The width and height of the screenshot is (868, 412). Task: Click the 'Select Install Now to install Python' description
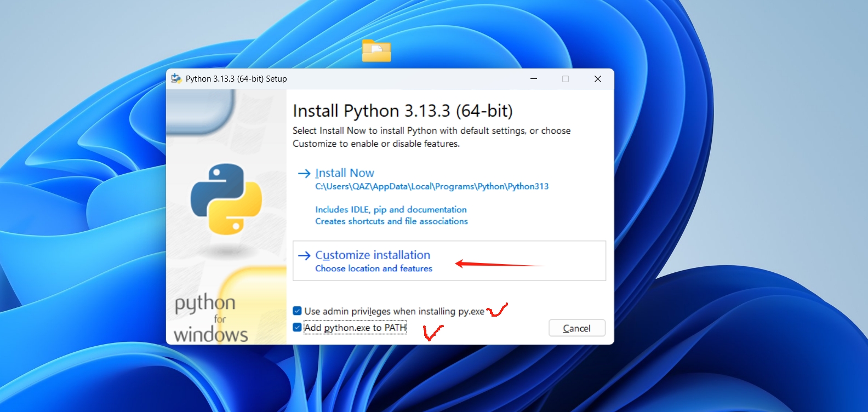click(431, 137)
